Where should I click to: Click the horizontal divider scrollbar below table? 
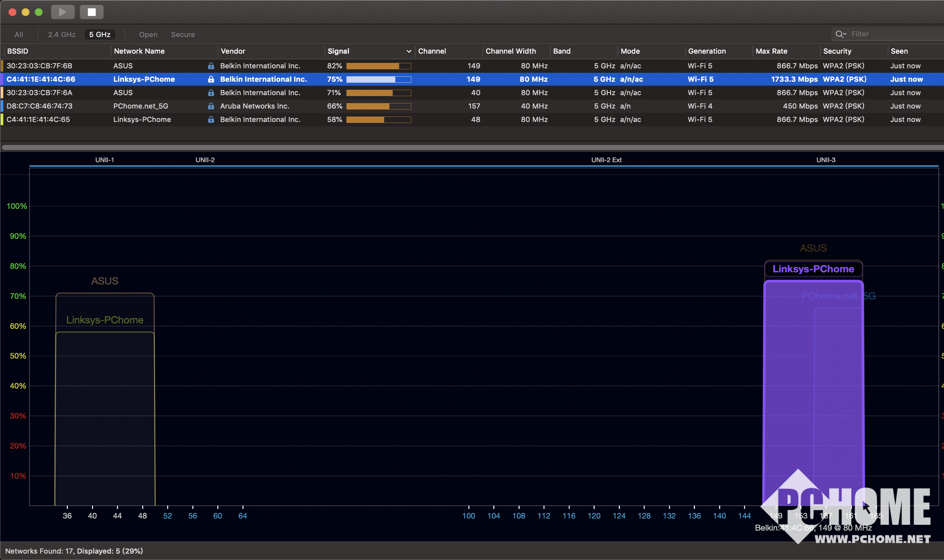click(x=472, y=147)
